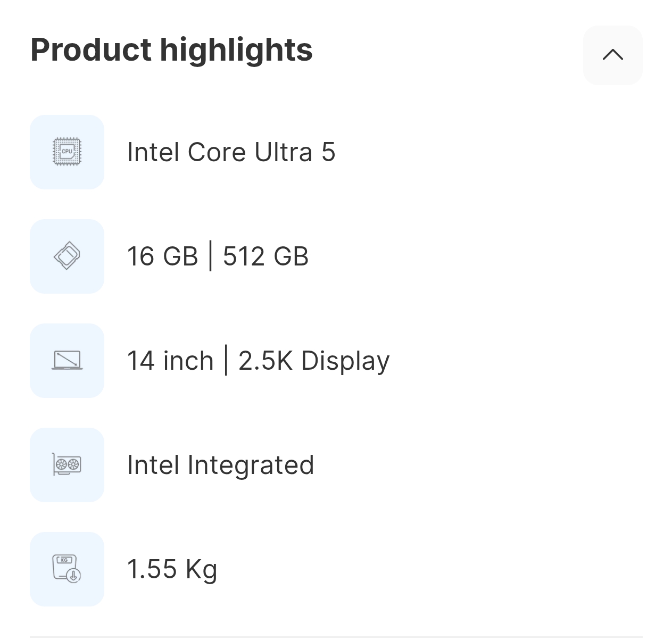This screenshot has width=672, height=640.
Task: Click the "Kg" weight unit
Action: (x=201, y=569)
